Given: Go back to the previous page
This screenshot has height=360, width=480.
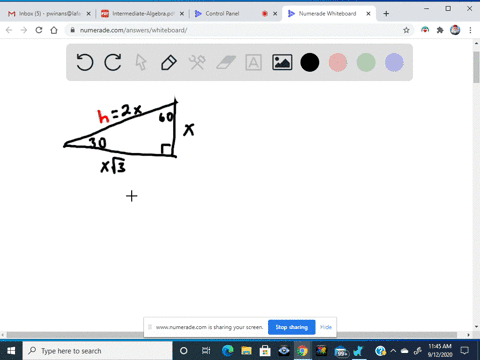Looking at the screenshot, I should (9, 30).
